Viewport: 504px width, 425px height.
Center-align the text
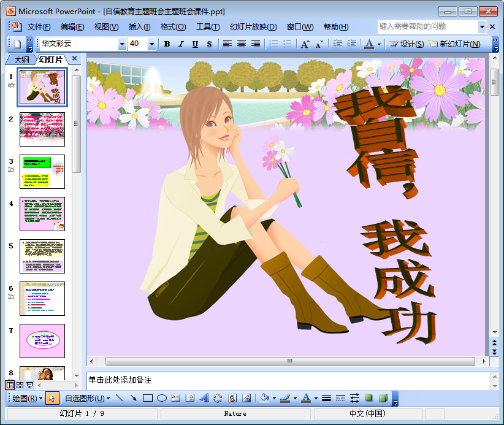(242, 44)
